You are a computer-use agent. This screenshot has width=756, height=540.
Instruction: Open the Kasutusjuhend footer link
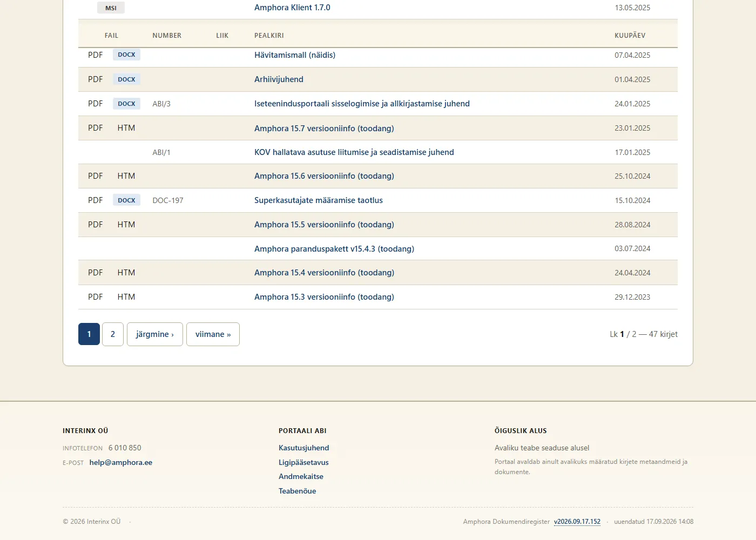tap(303, 448)
